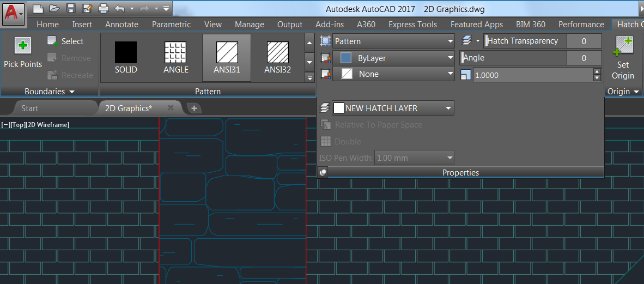Click the 1.0000 scale input field
The width and height of the screenshot is (644, 284).
click(x=533, y=75)
